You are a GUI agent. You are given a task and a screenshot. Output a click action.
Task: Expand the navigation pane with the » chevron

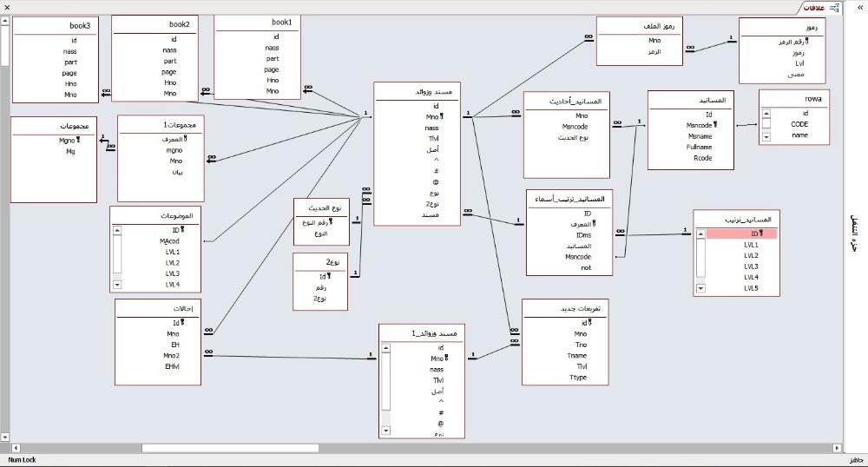pos(860,7)
